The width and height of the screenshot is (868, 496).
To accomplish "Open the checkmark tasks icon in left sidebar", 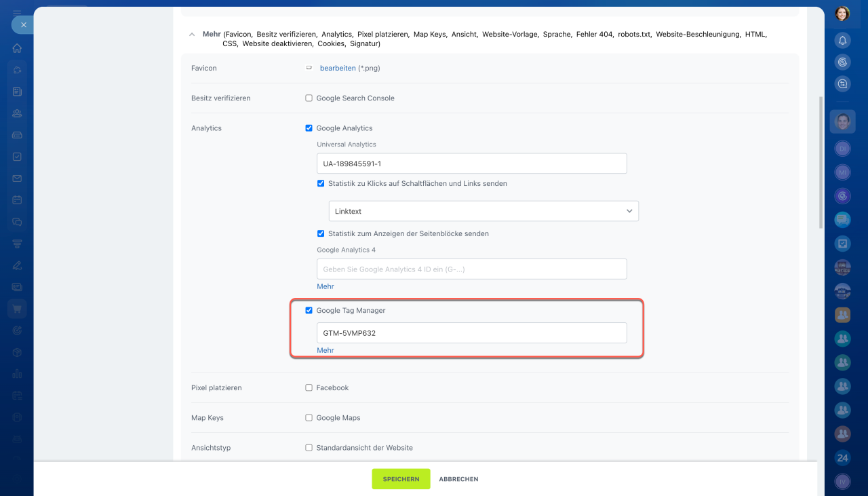I will (17, 157).
